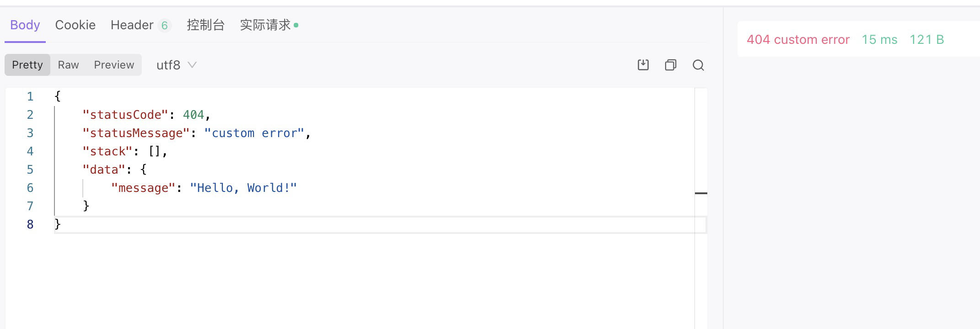Switch to the 实际请求 tab
The width and height of the screenshot is (980, 329).
point(266,25)
